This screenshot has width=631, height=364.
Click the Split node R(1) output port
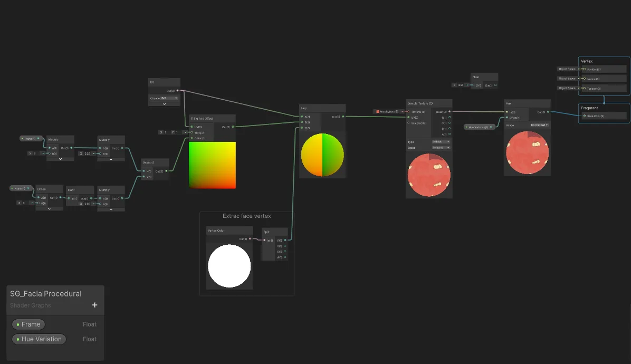point(285,240)
